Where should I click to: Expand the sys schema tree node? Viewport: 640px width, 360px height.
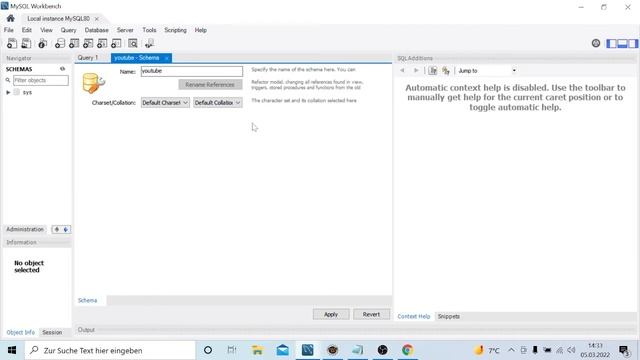tap(8, 93)
